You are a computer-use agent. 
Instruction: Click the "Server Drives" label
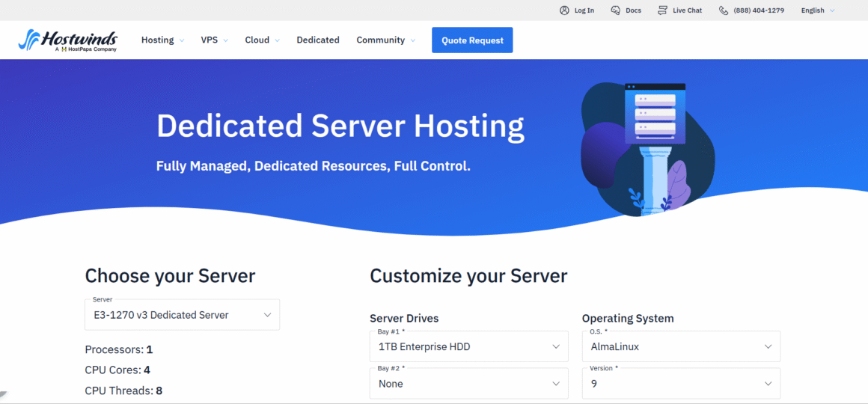[404, 318]
